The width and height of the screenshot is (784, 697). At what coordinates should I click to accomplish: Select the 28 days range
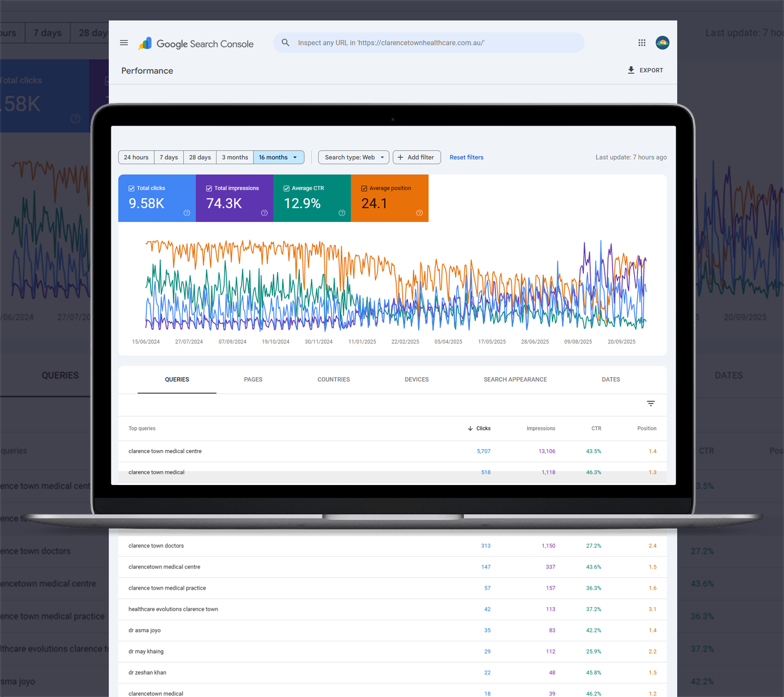200,157
